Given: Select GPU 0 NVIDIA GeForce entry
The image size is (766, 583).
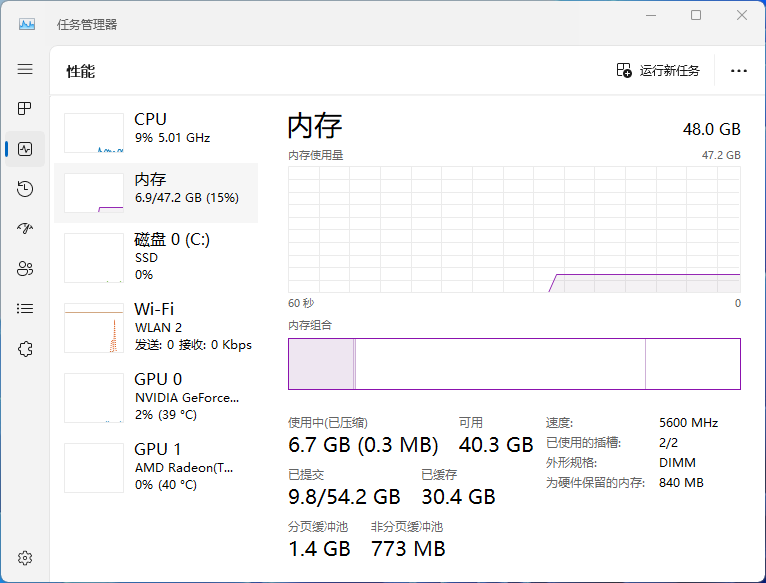Looking at the screenshot, I should click(x=155, y=397).
